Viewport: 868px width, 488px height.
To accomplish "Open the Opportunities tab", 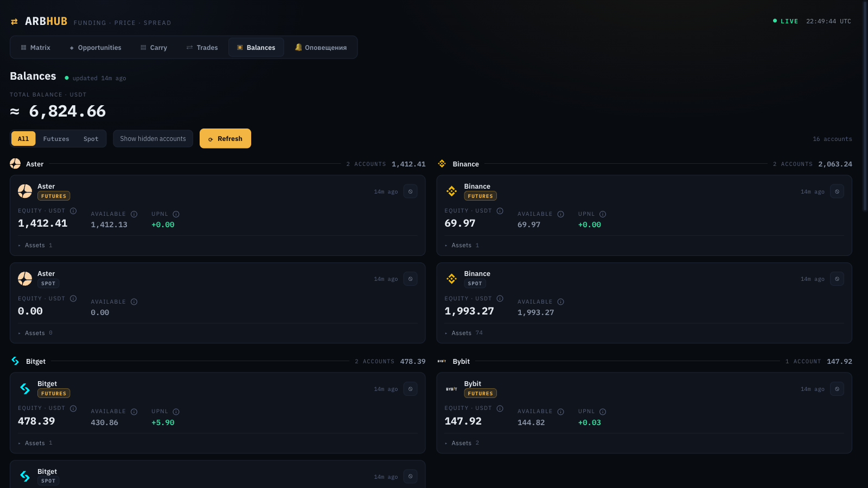I will point(95,48).
